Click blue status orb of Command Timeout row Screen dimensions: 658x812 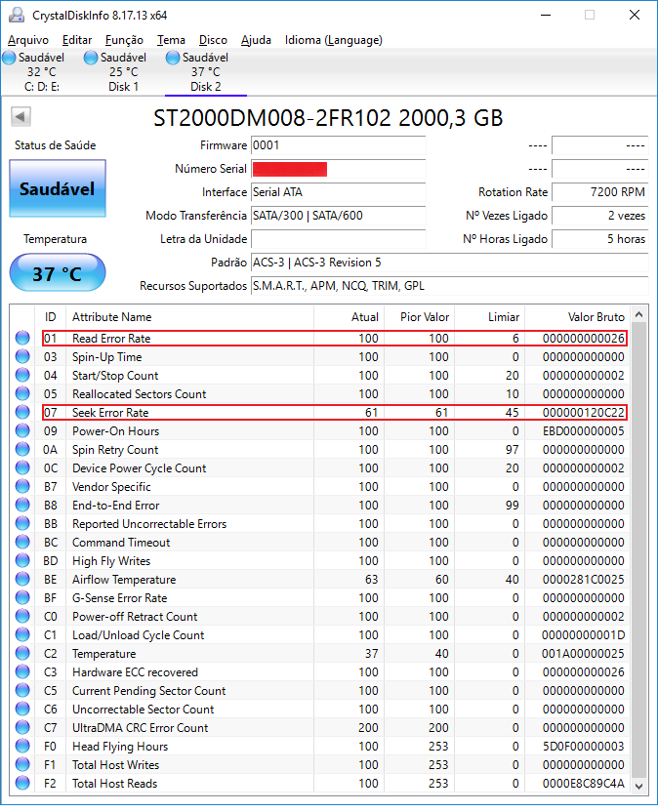22,543
